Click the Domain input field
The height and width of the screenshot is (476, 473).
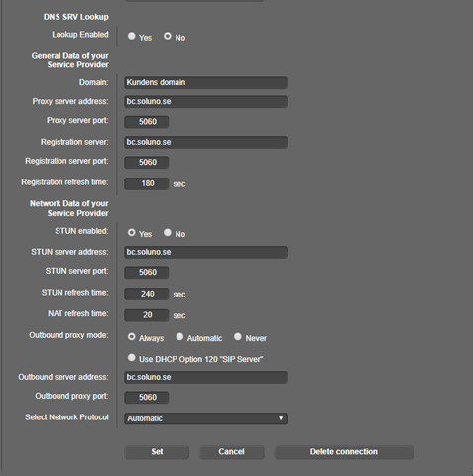tap(205, 82)
